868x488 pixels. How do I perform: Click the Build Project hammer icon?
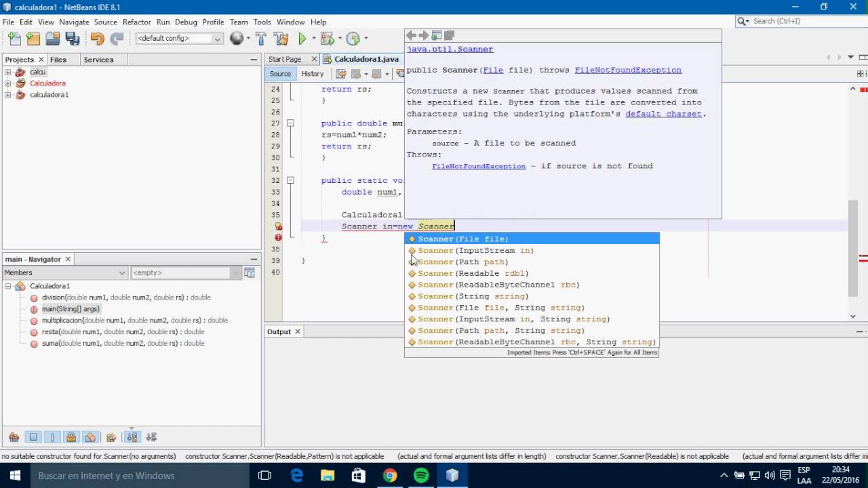(262, 39)
